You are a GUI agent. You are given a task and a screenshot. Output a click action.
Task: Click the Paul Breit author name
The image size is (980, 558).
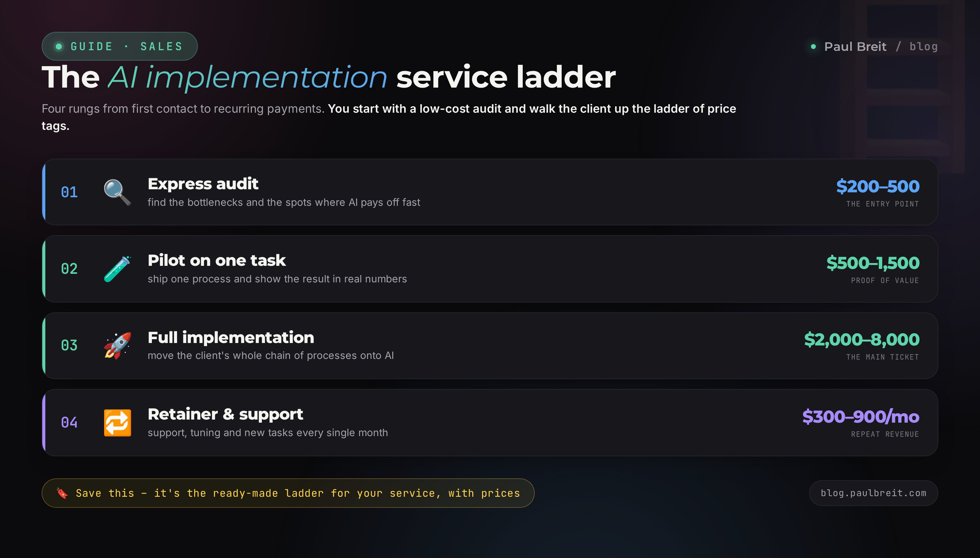[x=855, y=47]
